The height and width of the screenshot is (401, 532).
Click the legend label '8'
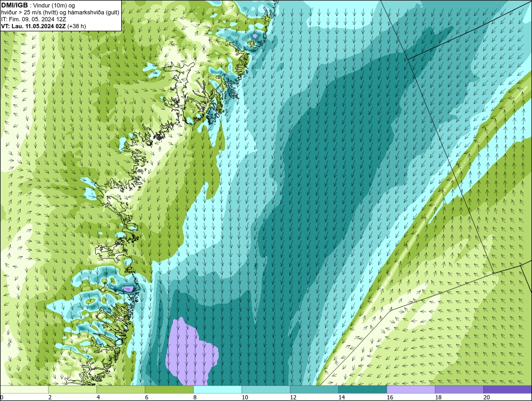[195, 397]
